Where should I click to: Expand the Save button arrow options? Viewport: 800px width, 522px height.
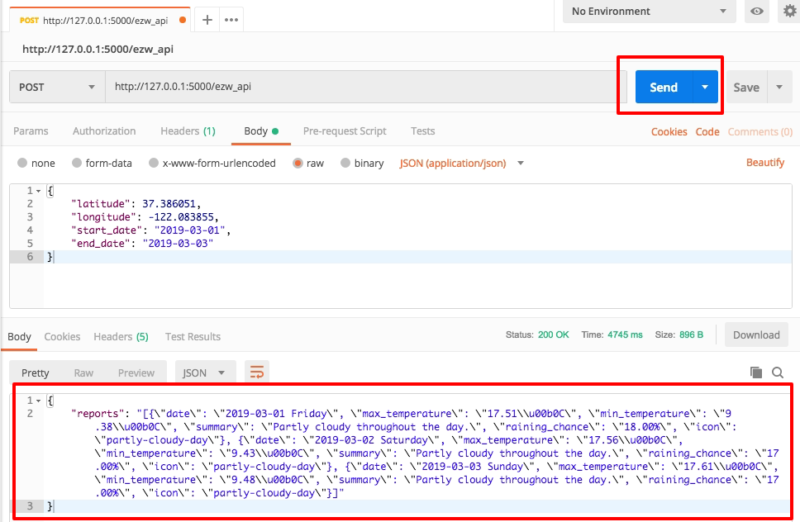779,87
